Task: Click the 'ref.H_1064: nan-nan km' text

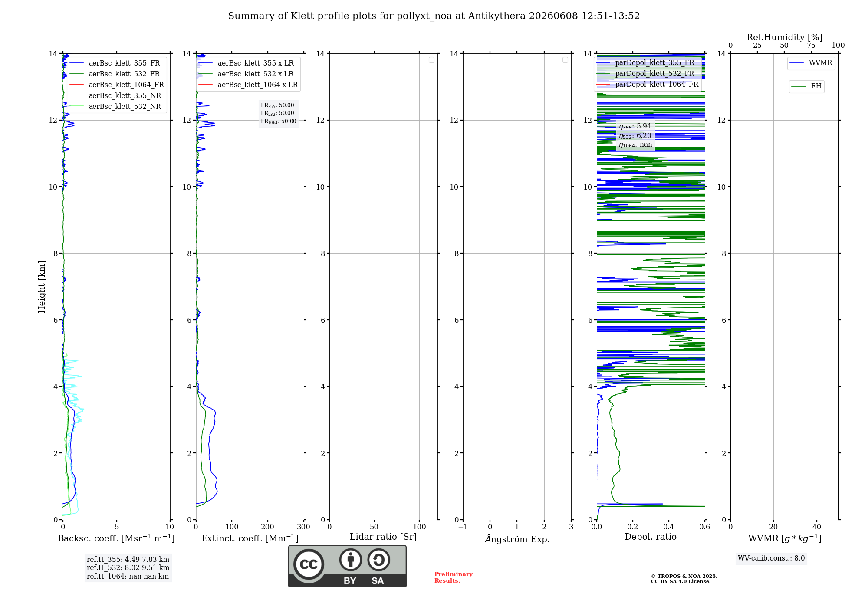Action: pyautogui.click(x=128, y=577)
